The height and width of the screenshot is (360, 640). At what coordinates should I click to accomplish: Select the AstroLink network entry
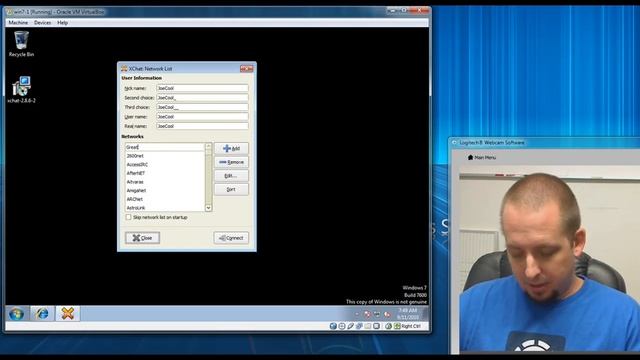pyautogui.click(x=164, y=207)
